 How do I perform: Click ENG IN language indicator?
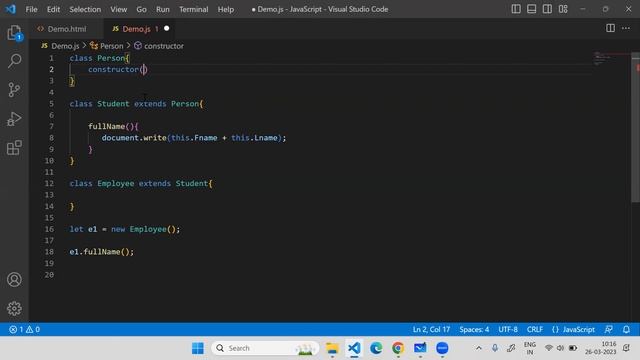point(529,348)
